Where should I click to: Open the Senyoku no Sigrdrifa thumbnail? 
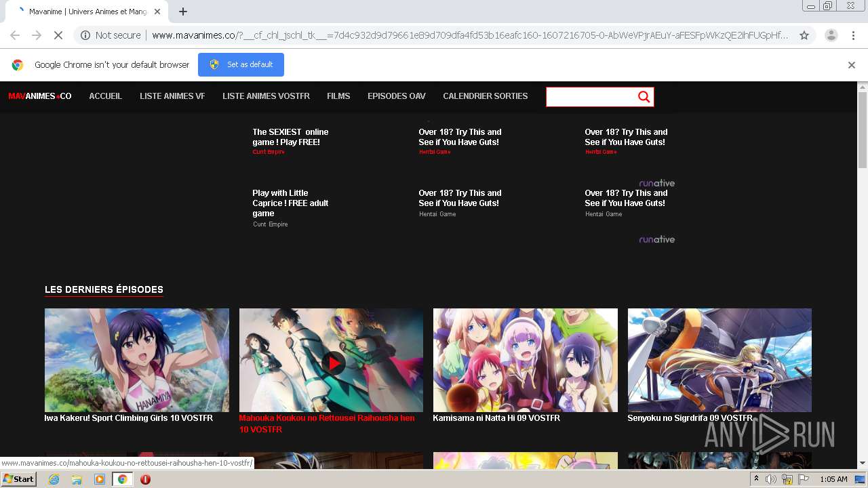719,360
